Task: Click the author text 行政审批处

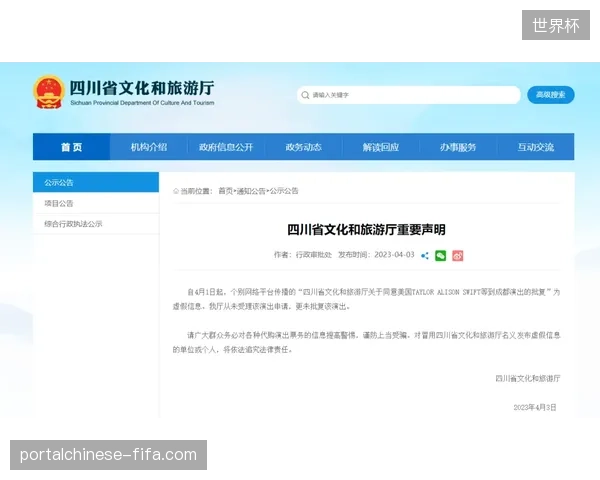Action: coord(314,255)
